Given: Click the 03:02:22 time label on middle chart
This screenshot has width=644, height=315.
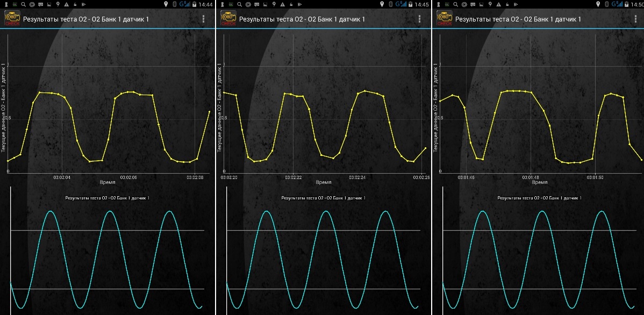Looking at the screenshot, I should [293, 177].
